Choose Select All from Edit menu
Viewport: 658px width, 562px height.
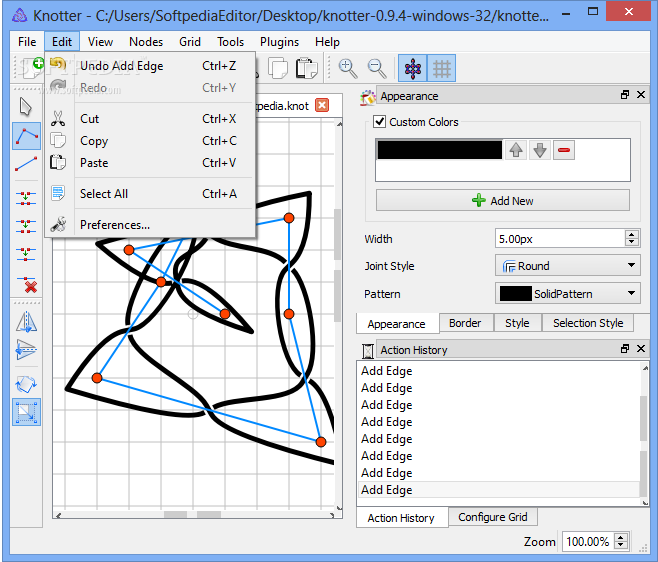click(150, 194)
